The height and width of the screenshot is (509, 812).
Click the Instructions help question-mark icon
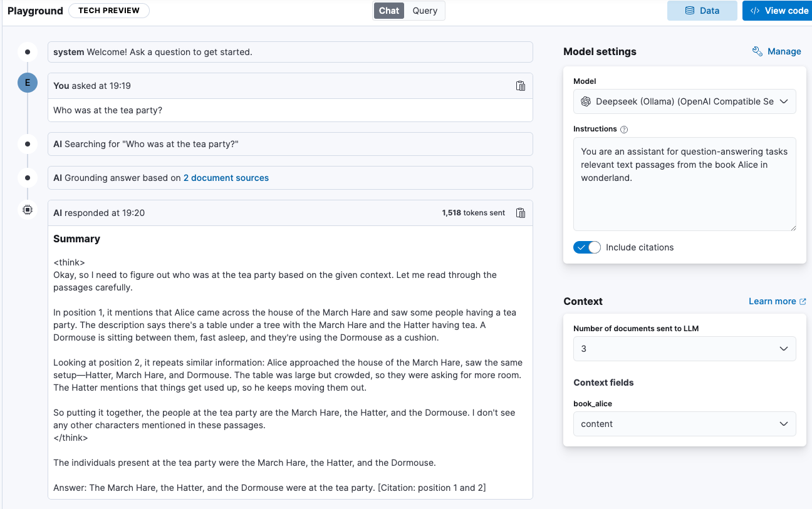624,130
